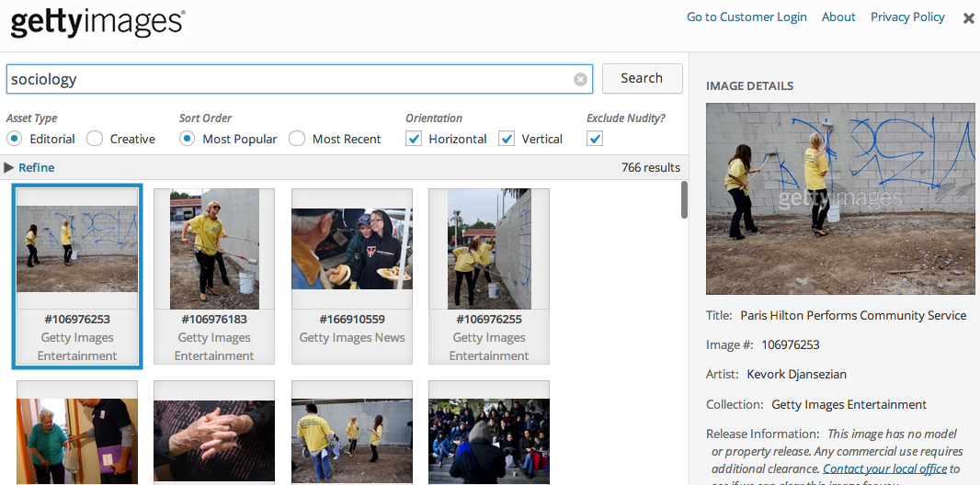Click the Getty Images logo
The width and height of the screenshot is (980, 485).
pos(97,22)
